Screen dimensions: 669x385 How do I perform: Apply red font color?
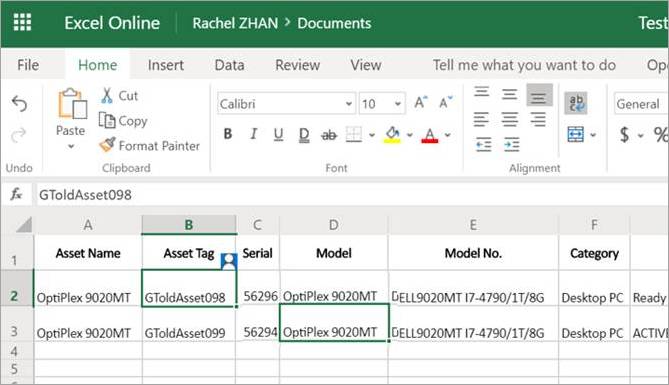[430, 135]
